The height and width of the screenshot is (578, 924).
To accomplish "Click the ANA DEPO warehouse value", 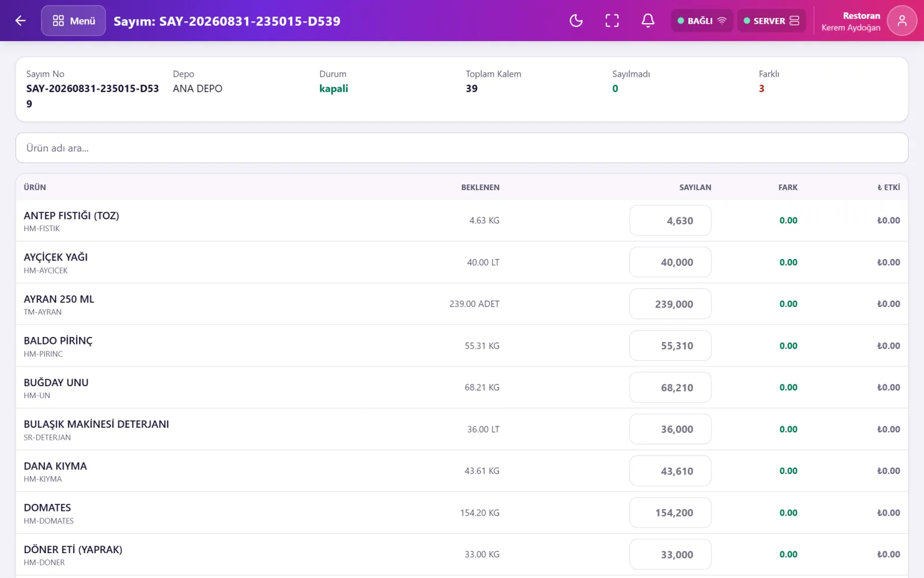I will 198,88.
